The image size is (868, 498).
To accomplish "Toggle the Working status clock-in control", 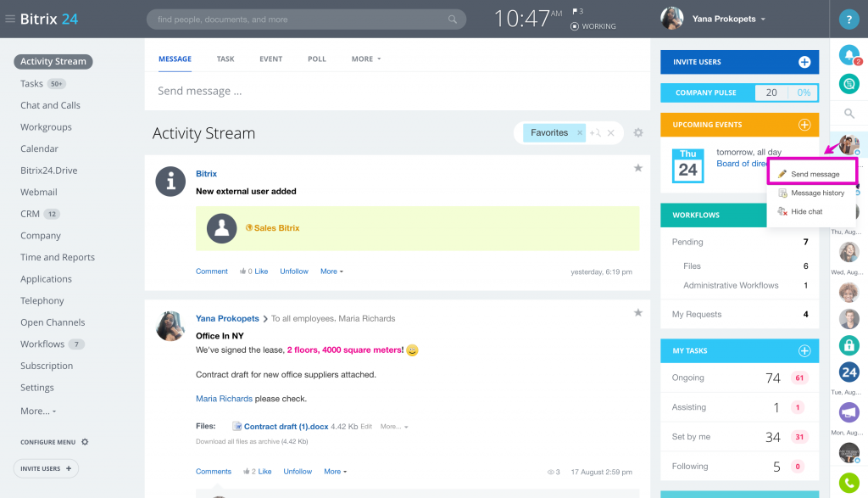I will 593,26.
